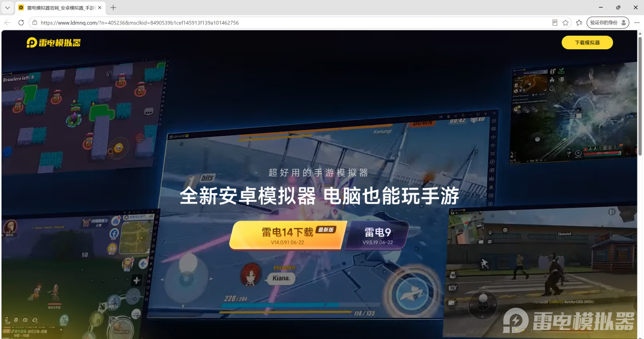Open the browser tab list dropdown
Image resolution: width=644 pixels, height=339 pixels.
pyautogui.click(x=8, y=8)
